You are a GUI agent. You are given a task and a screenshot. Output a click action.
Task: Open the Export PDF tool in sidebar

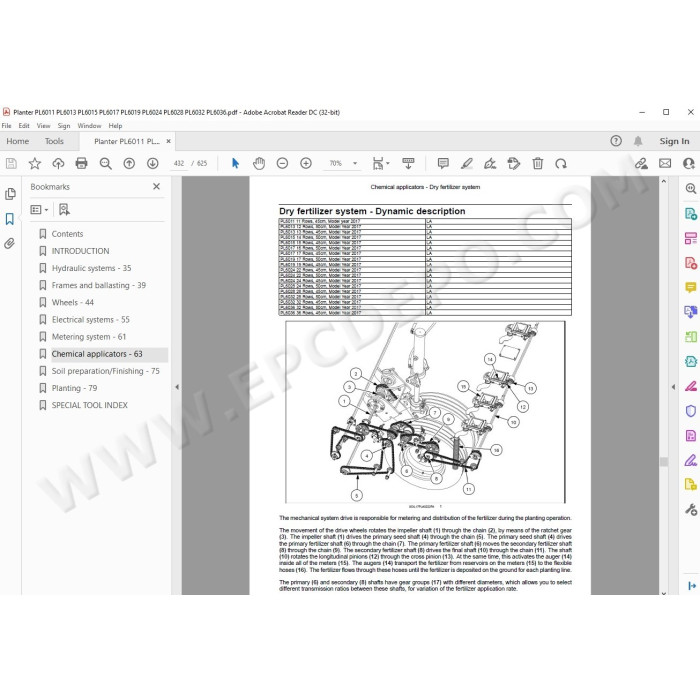(x=691, y=214)
